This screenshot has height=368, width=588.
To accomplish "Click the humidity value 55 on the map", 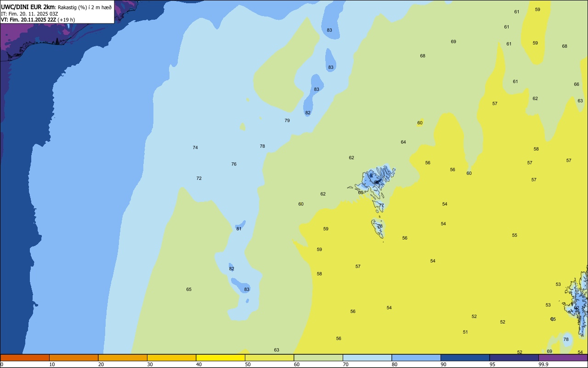I will (514, 235).
